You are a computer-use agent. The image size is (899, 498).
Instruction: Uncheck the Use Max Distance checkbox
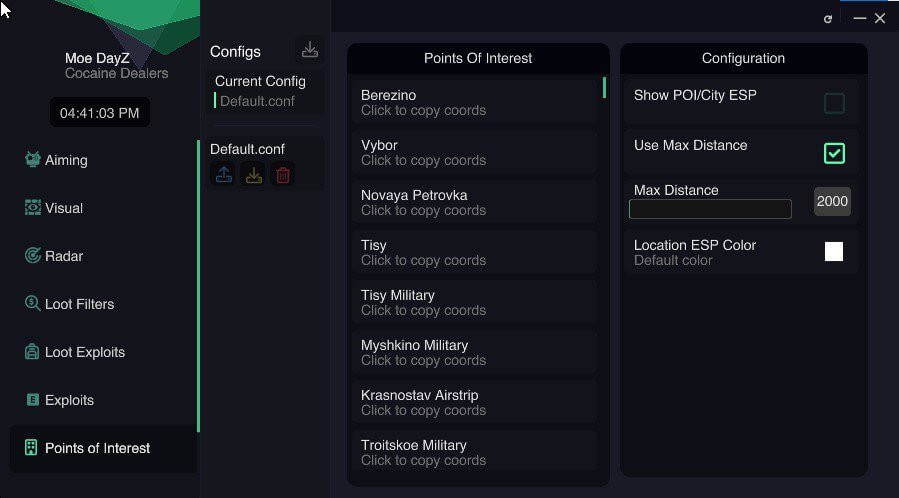[834, 153]
